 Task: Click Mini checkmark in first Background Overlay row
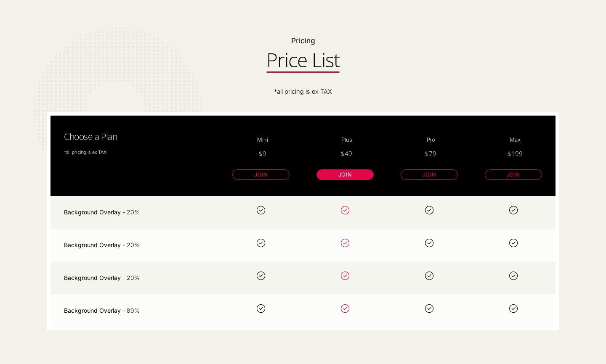click(x=261, y=210)
